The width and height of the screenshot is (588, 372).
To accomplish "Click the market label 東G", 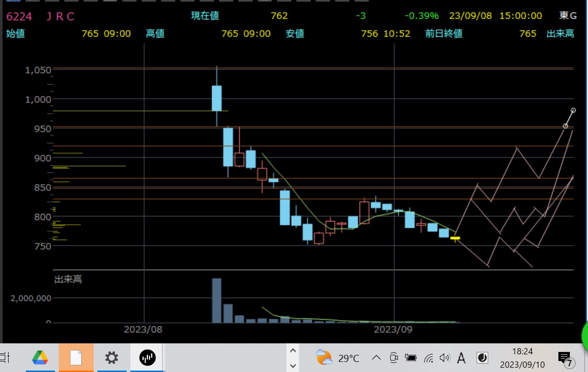I will tap(568, 16).
